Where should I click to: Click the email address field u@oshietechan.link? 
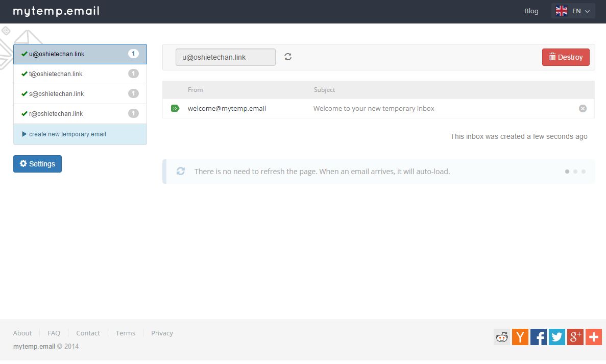[225, 57]
